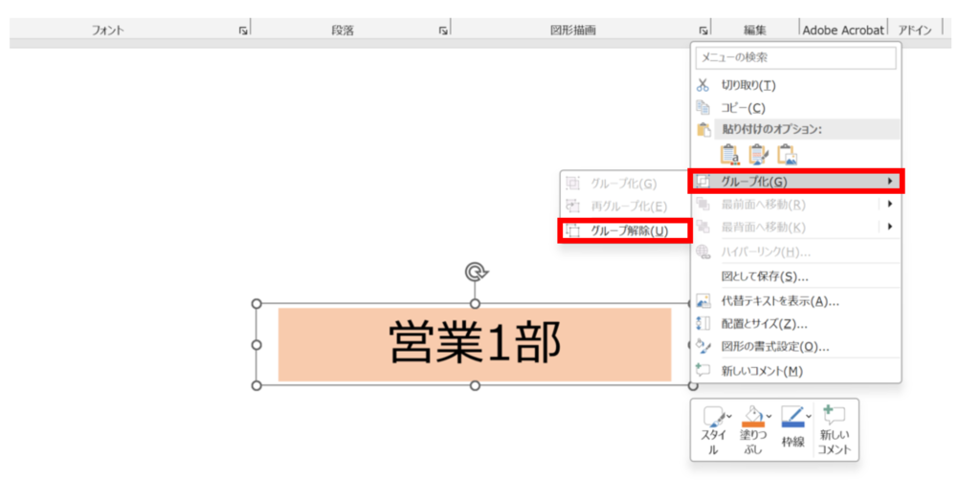Click the scissors icon for 切り取り
This screenshot has width=980, height=480.
pos(703,85)
